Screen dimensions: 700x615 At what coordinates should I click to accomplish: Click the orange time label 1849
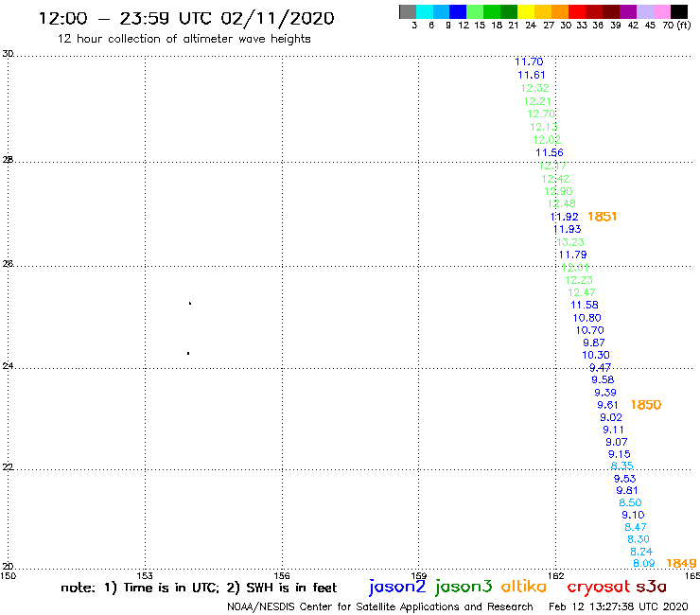point(681,564)
